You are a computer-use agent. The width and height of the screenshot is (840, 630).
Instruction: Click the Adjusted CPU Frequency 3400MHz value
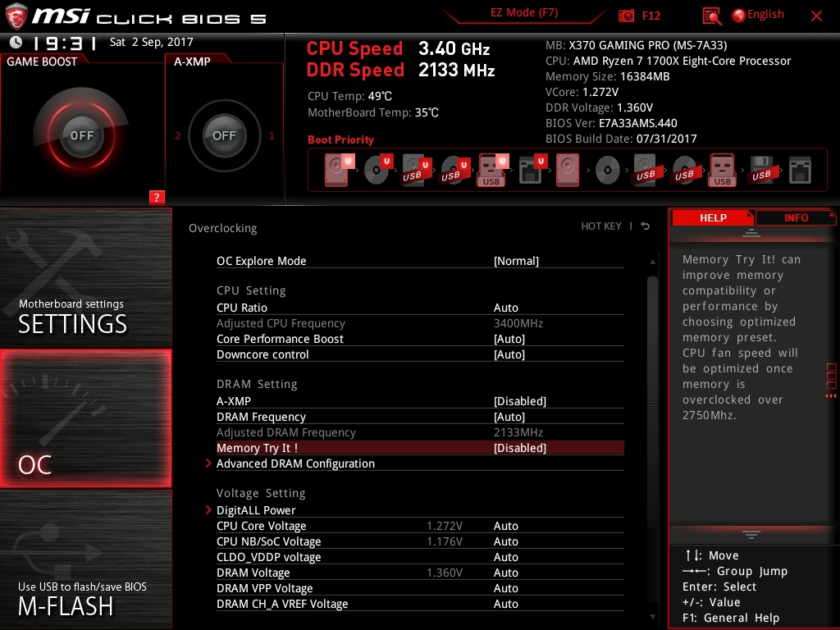[518, 323]
